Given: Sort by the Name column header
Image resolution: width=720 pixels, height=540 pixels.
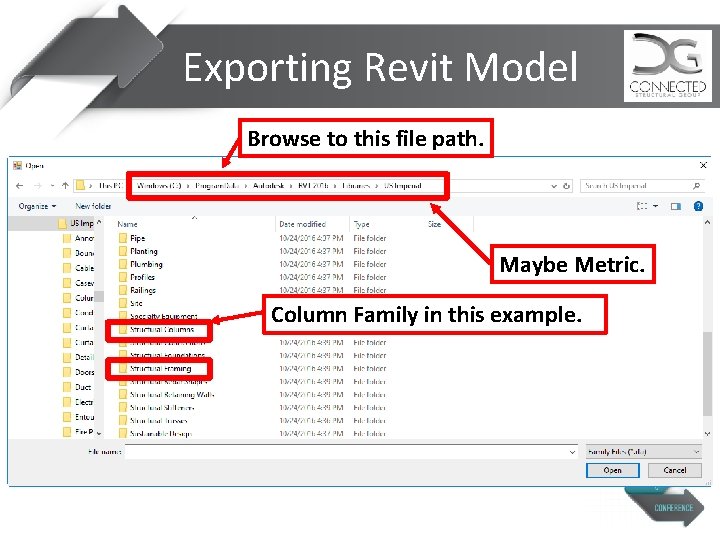Looking at the screenshot, I should pyautogui.click(x=127, y=224).
